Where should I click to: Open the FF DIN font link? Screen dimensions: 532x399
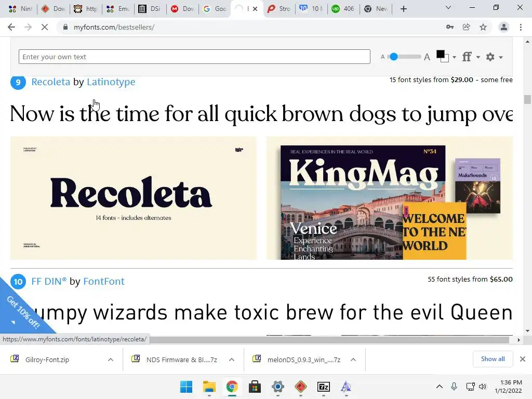(x=49, y=281)
